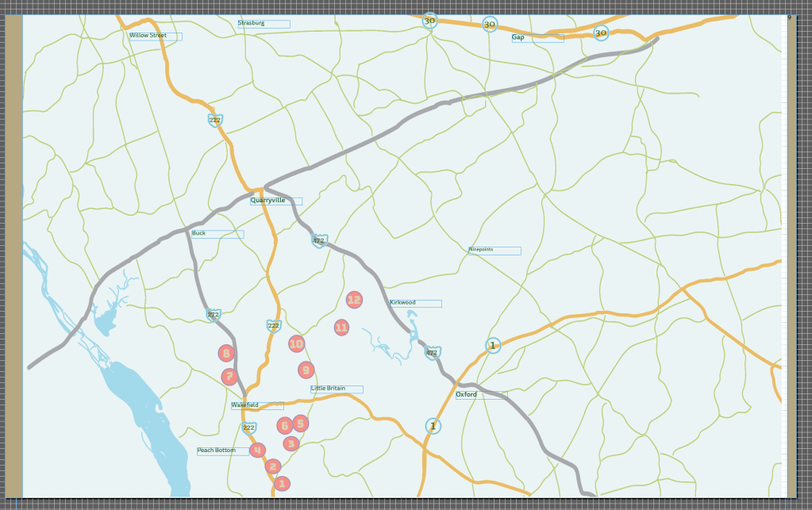Select the pink number 11 marker
This screenshot has width=812, height=510.
341,327
